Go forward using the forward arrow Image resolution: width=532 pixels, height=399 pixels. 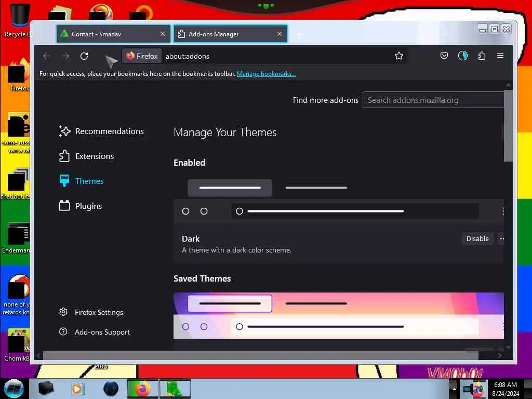[x=66, y=56]
